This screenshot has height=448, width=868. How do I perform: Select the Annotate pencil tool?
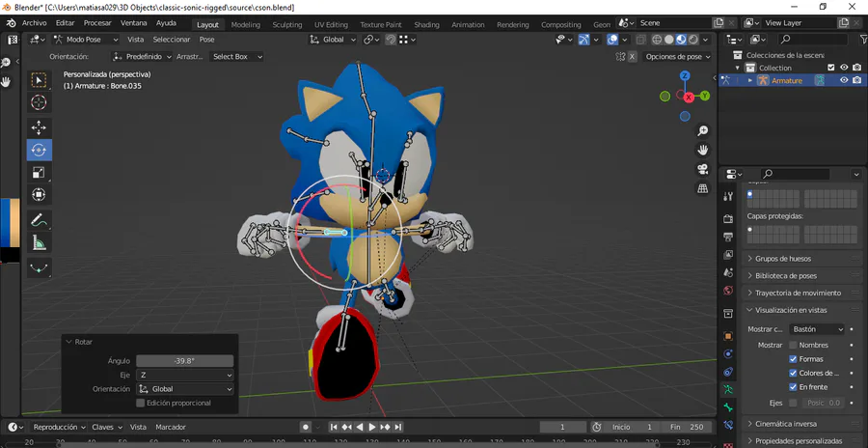(39, 221)
